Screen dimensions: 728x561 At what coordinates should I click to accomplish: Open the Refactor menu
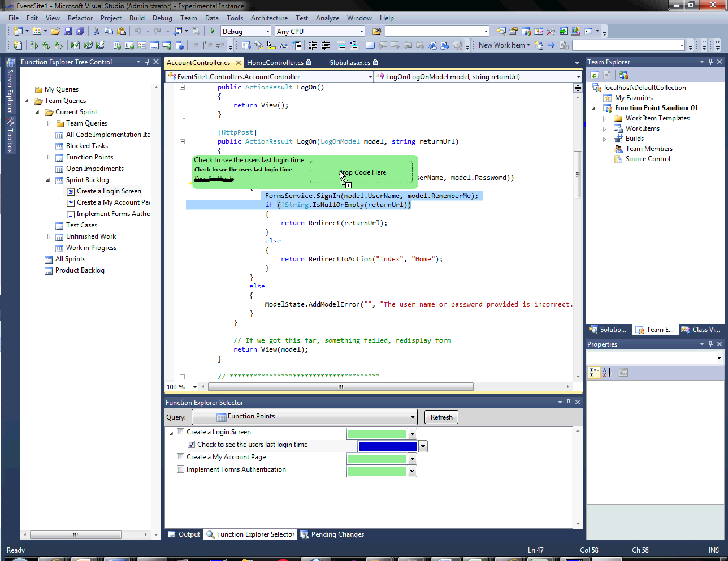[x=80, y=18]
